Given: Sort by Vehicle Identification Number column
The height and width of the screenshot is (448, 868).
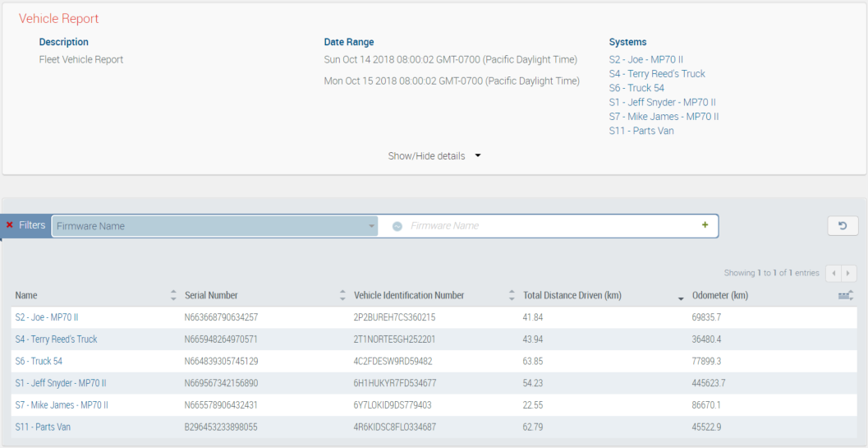Looking at the screenshot, I should tap(409, 296).
